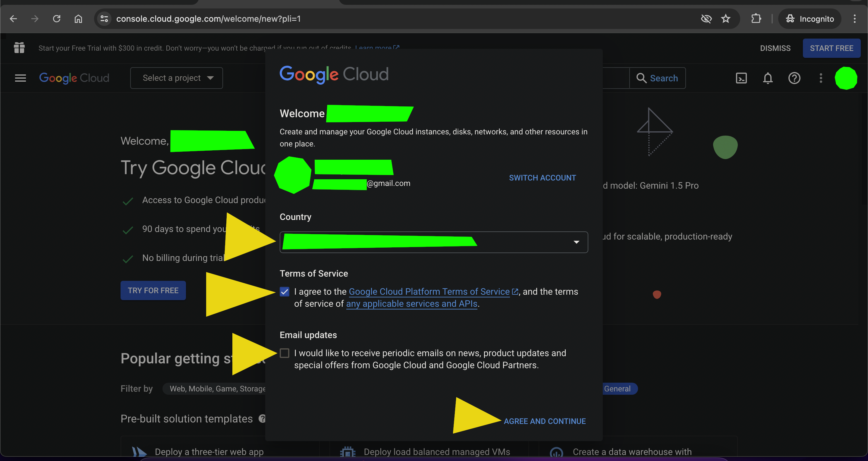Bookmark this page with the star icon
The image size is (868, 461).
(x=726, y=19)
